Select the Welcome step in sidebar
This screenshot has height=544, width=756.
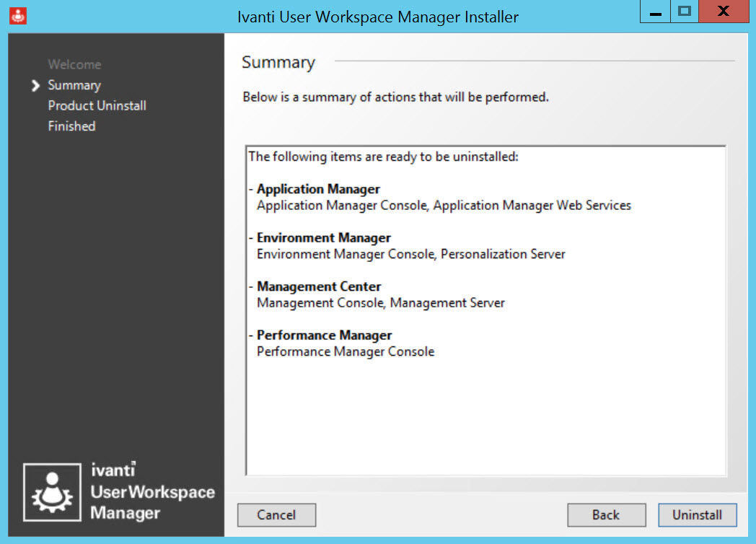pyautogui.click(x=74, y=65)
